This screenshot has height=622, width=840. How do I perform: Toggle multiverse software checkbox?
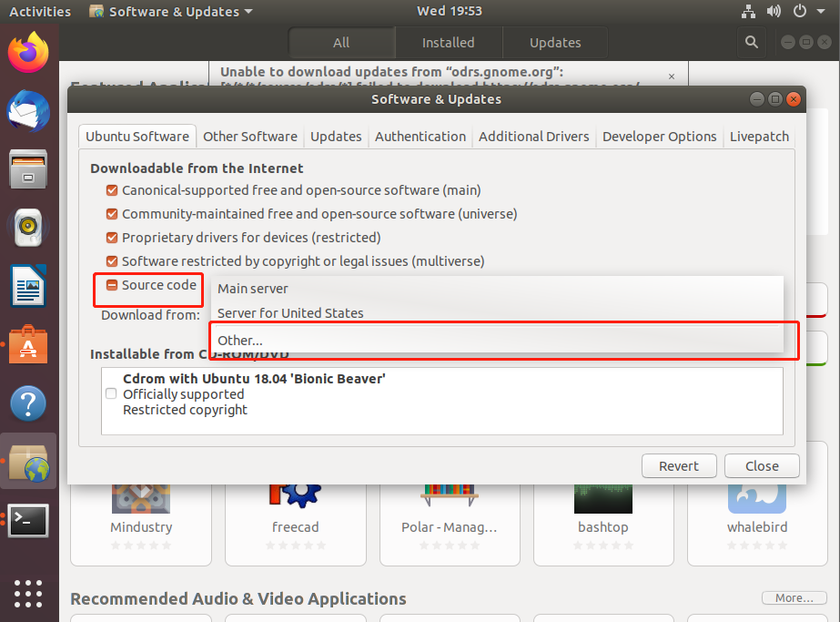112,261
